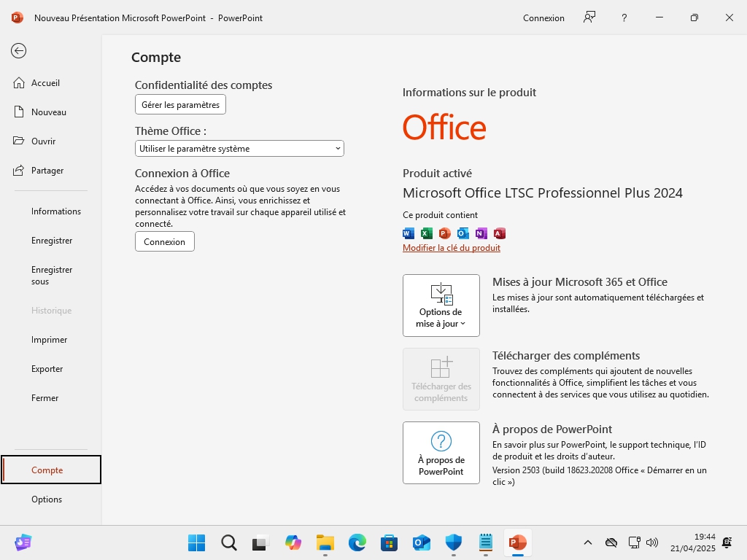
Task: Click the feedback icon in title bar
Action: pyautogui.click(x=589, y=17)
